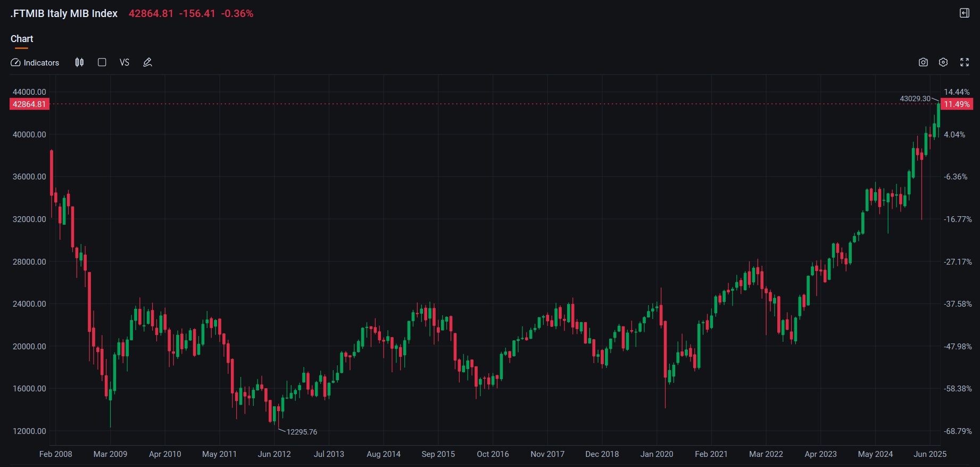Switch to the Chart tab
Screen dimensions: 980x467
[x=22, y=39]
